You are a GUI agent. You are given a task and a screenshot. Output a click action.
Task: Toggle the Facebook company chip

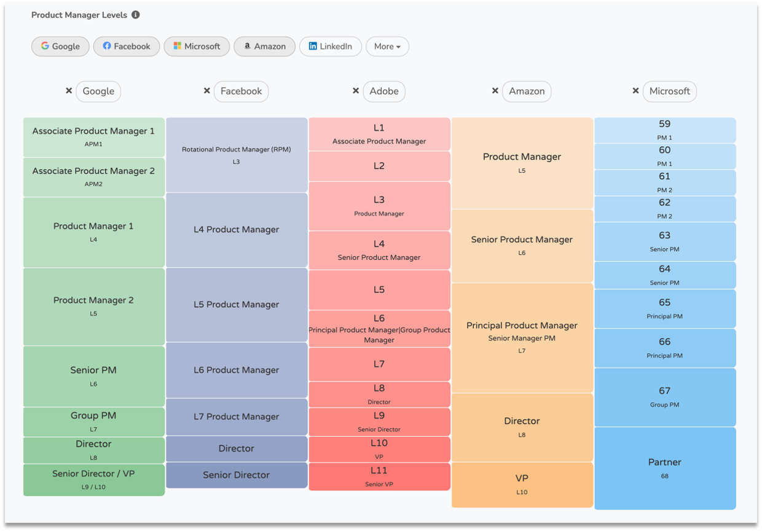click(127, 46)
